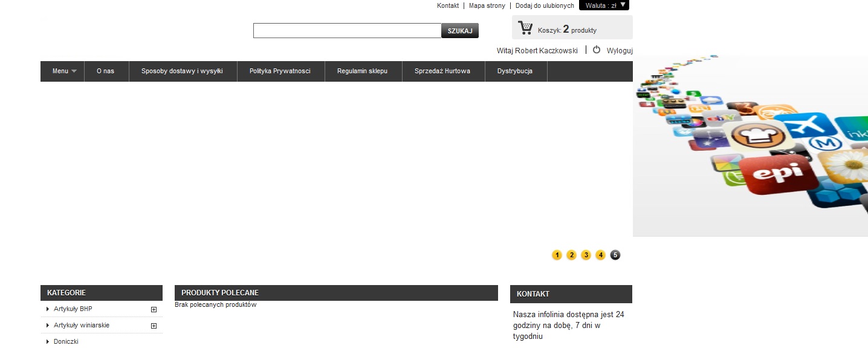Click the PRODUKTY POLECANE header
The image size is (868, 348).
tap(336, 293)
